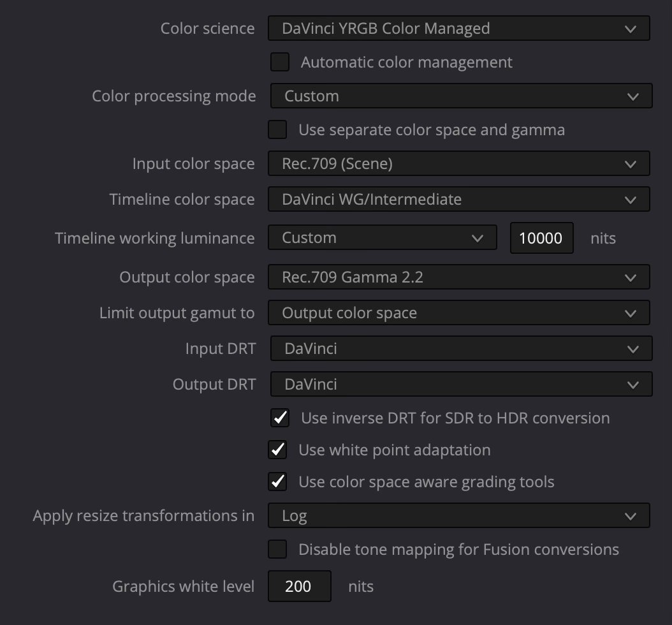Click the Automatic color management label text

pyautogui.click(x=406, y=62)
